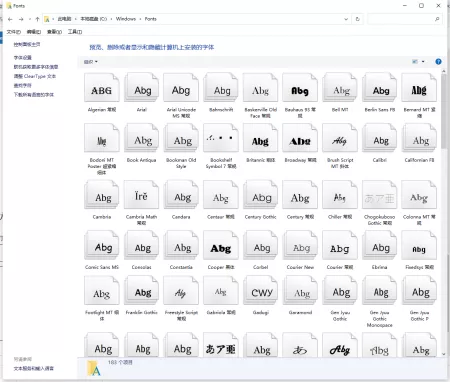Click the Windows breadcrumb in address bar
The height and width of the screenshot is (382, 450).
pos(126,19)
